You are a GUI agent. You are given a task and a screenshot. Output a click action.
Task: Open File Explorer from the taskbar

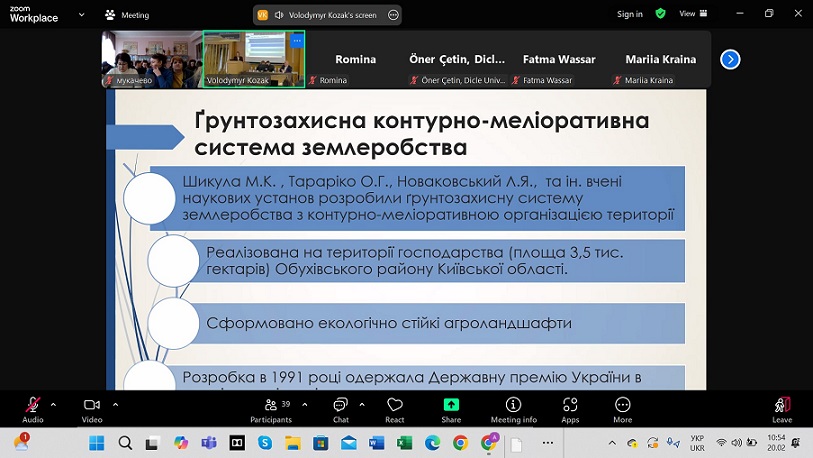pos(293,443)
